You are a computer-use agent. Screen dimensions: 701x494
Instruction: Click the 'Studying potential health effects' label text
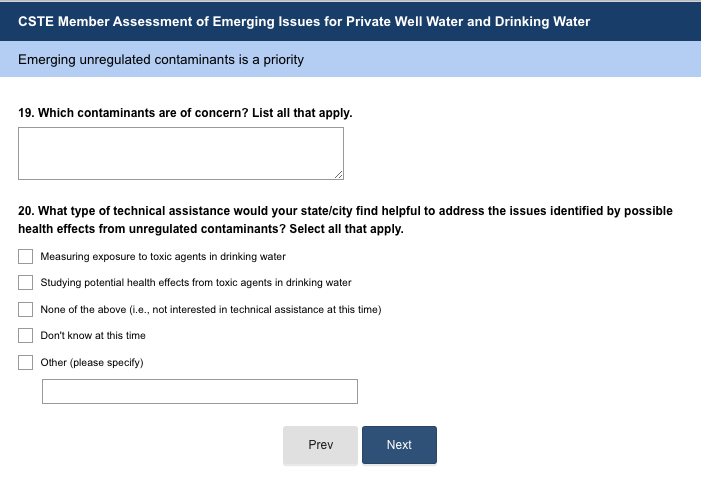[x=196, y=283]
